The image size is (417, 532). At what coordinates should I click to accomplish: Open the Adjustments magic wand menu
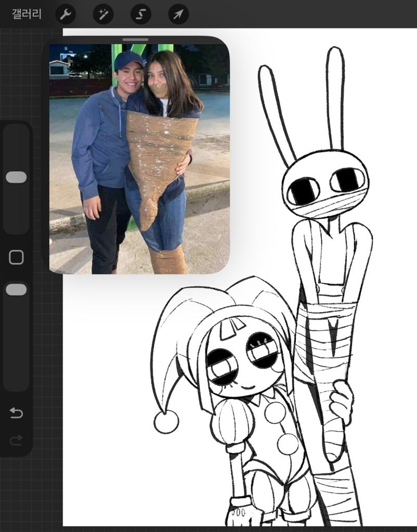(103, 14)
